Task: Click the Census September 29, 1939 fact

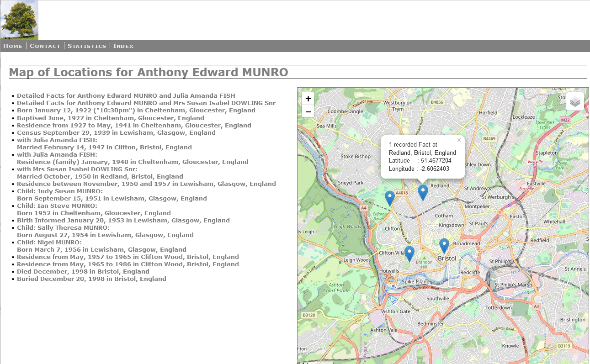Action: coord(116,132)
